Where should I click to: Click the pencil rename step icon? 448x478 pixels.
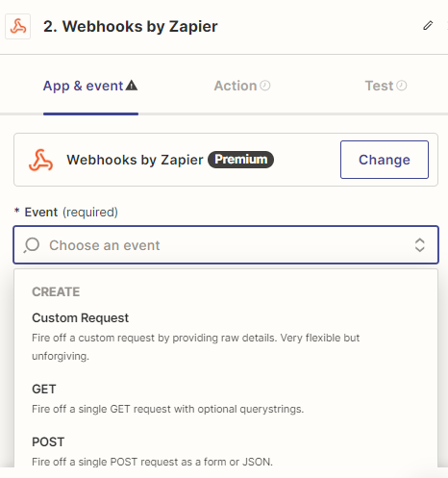[428, 25]
